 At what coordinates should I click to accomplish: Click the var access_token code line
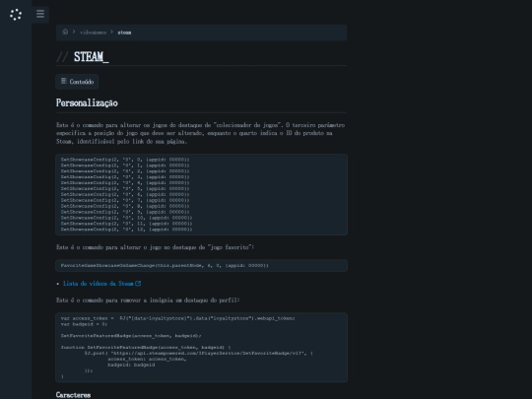[x=177, y=318]
